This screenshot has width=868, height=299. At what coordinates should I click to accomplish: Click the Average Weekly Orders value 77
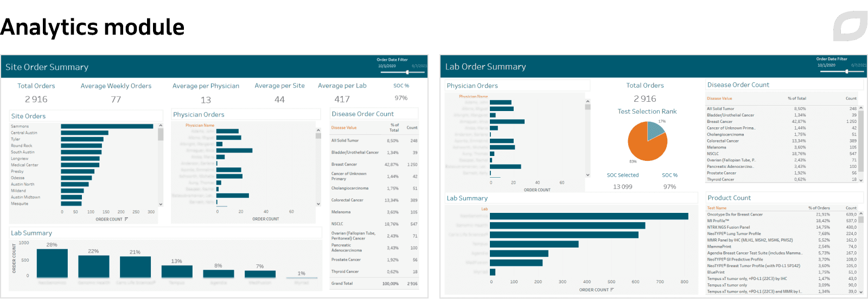[x=116, y=100]
